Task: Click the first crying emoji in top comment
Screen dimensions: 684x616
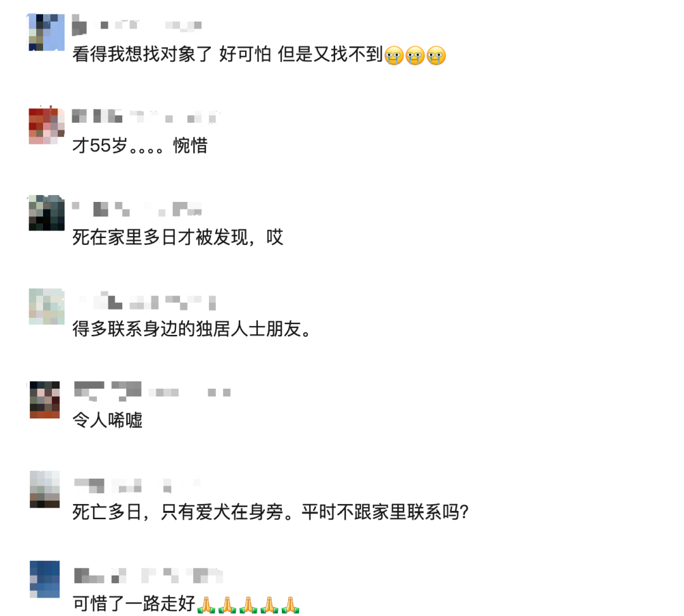Action: [394, 55]
